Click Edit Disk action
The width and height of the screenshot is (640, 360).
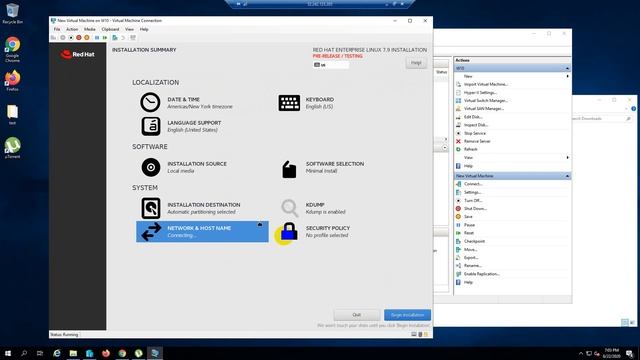[472, 117]
